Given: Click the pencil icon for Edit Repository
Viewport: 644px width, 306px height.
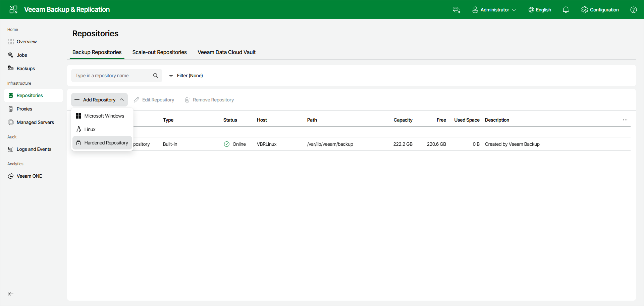Looking at the screenshot, I should pyautogui.click(x=137, y=100).
